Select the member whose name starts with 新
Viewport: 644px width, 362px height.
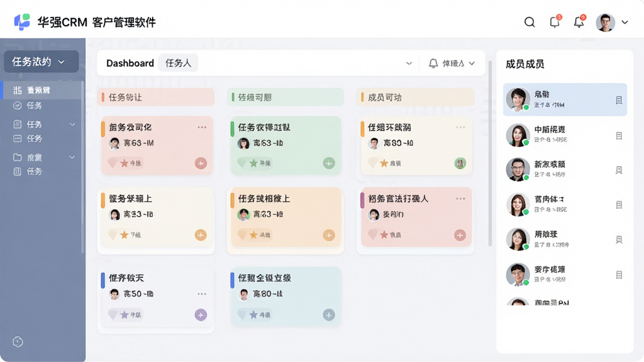565,169
